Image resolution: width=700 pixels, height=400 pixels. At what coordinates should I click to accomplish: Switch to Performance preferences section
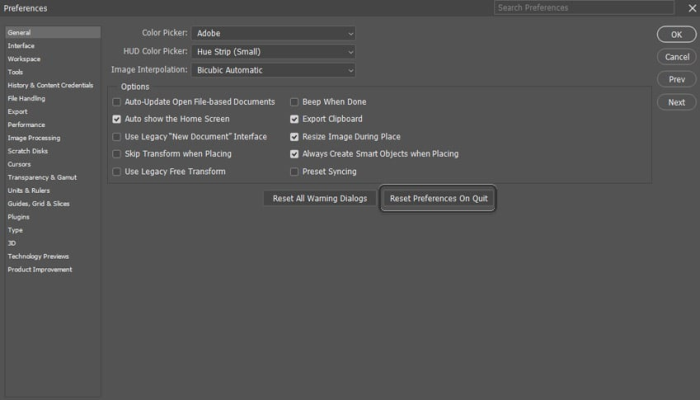(26, 125)
